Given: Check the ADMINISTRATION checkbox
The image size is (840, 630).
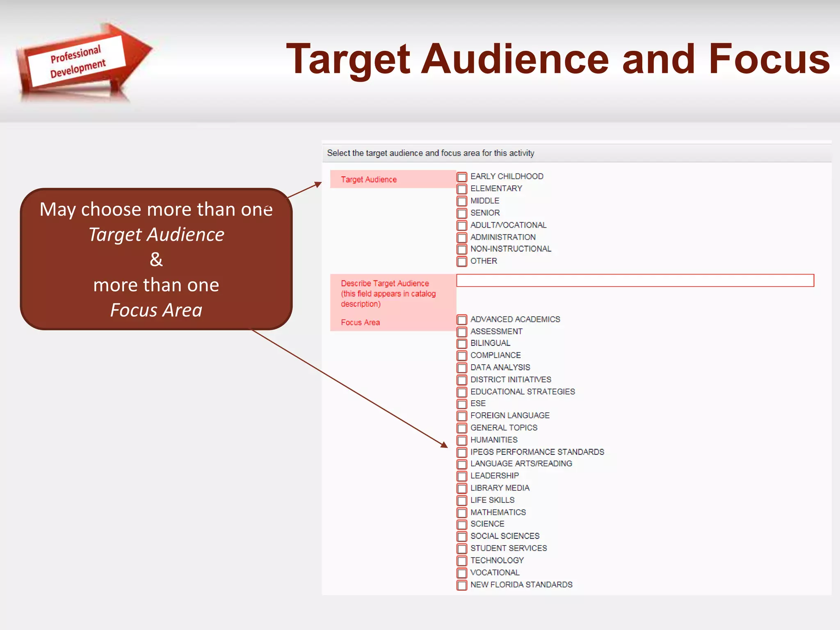Looking at the screenshot, I should [x=462, y=237].
